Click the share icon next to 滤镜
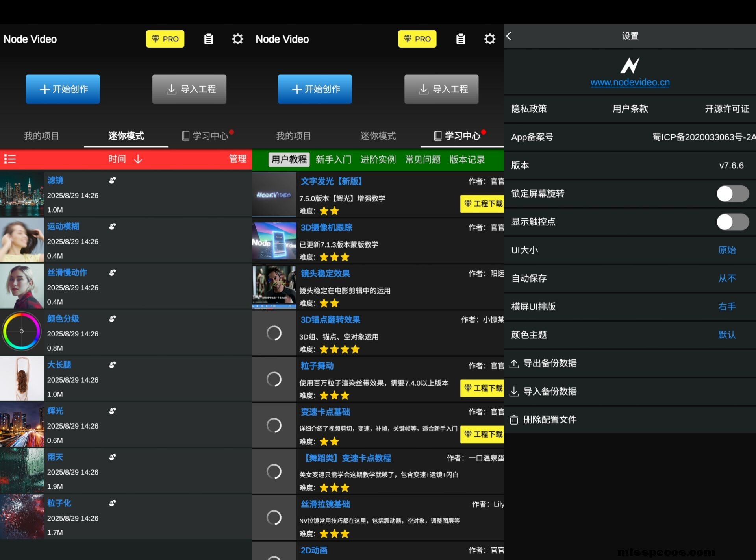 (x=113, y=180)
